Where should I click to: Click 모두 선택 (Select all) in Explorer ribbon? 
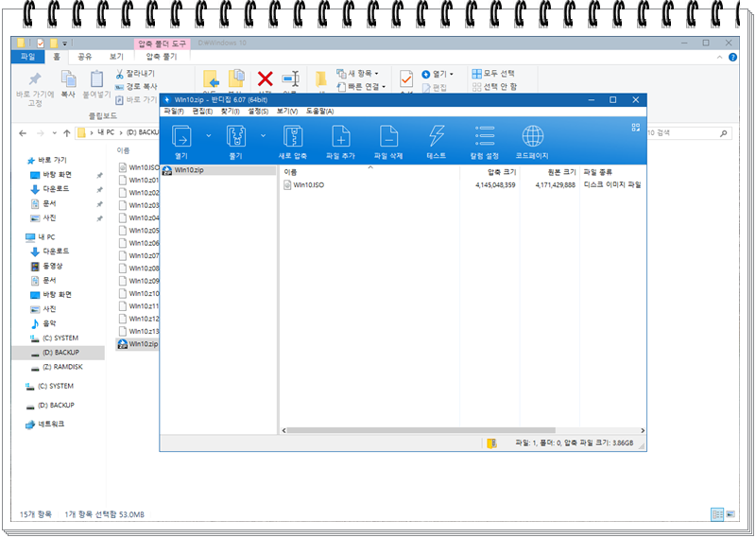coord(493,74)
